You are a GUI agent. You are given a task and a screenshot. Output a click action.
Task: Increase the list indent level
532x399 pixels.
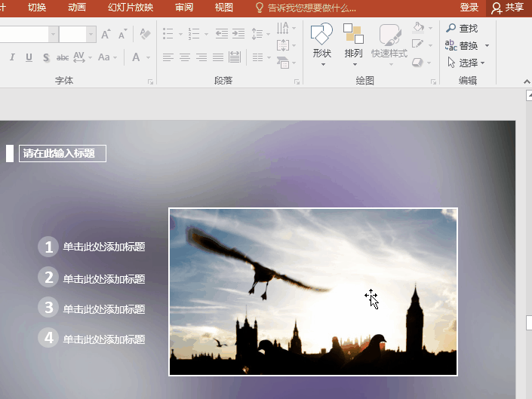tap(238, 33)
